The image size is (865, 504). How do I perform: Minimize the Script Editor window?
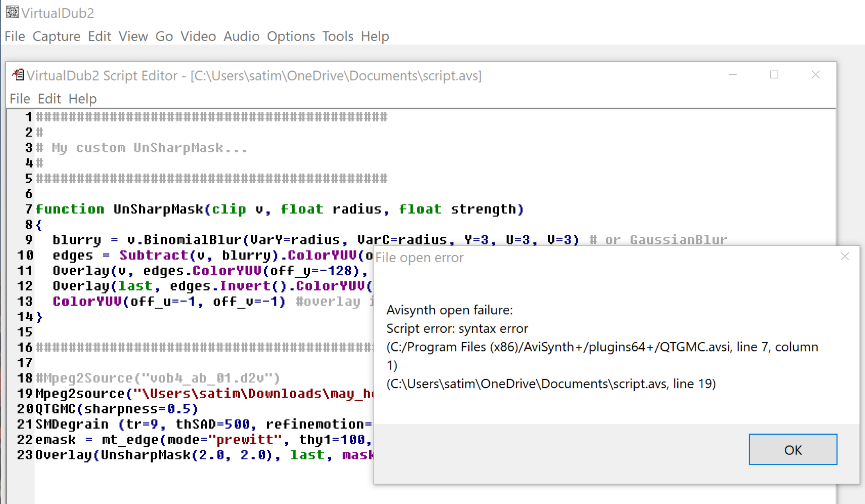[733, 75]
